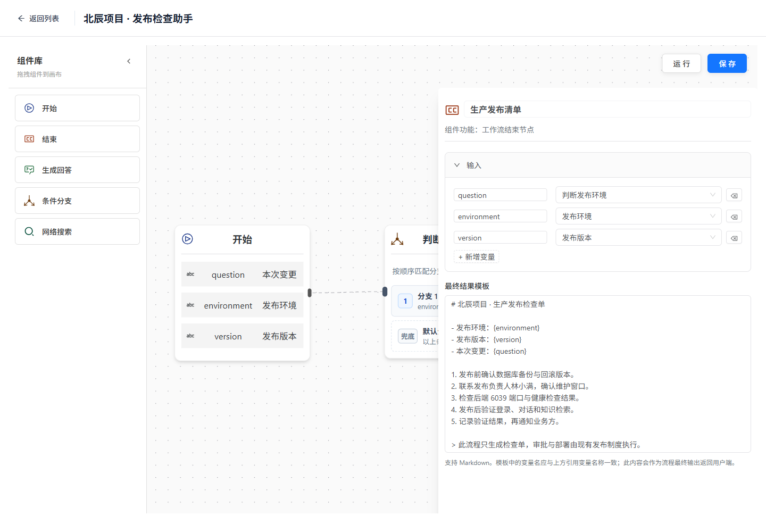Click the 条件分支 branch icon in sidebar
The width and height of the screenshot is (766, 532).
(x=29, y=201)
